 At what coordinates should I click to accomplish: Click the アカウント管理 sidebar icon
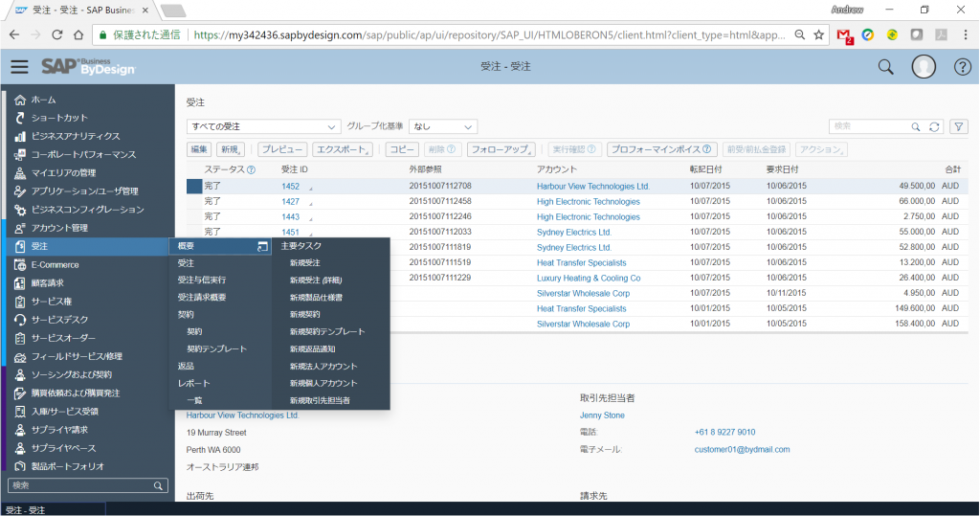click(20, 228)
